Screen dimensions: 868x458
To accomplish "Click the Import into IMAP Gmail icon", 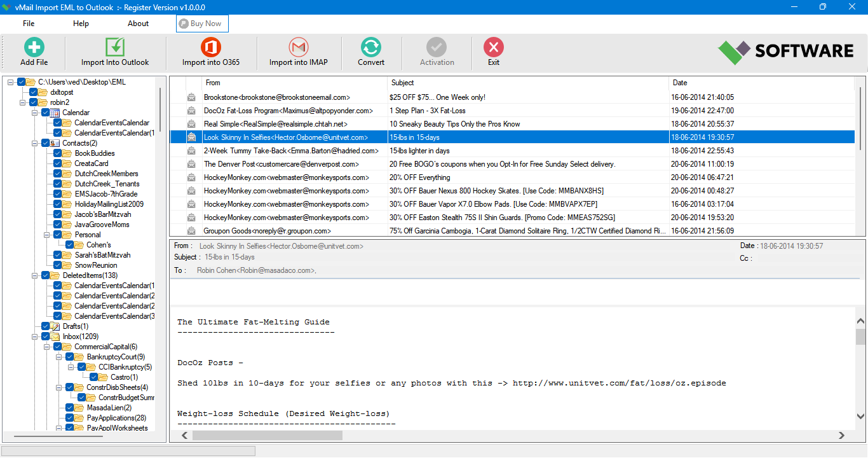I will 298,47.
